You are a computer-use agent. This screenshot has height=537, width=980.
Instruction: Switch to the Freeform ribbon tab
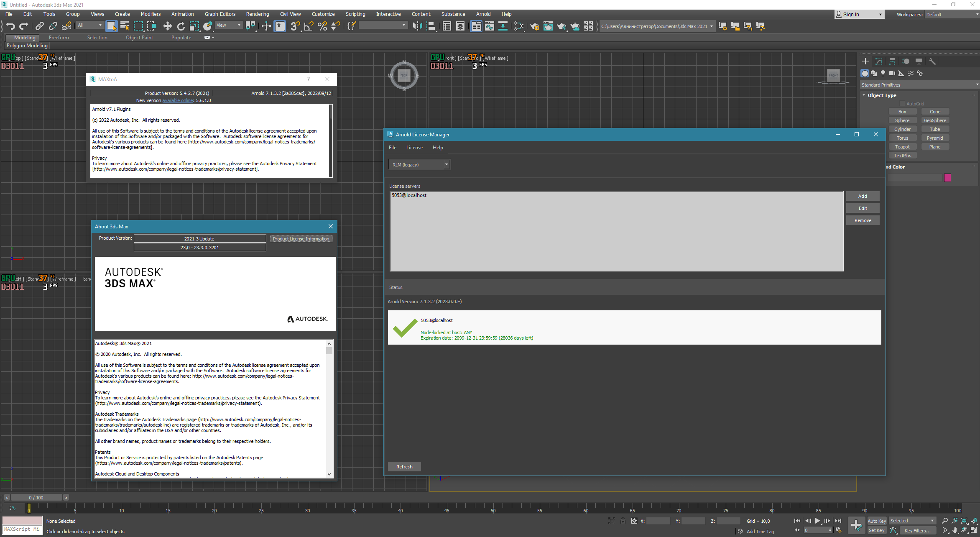(x=59, y=37)
